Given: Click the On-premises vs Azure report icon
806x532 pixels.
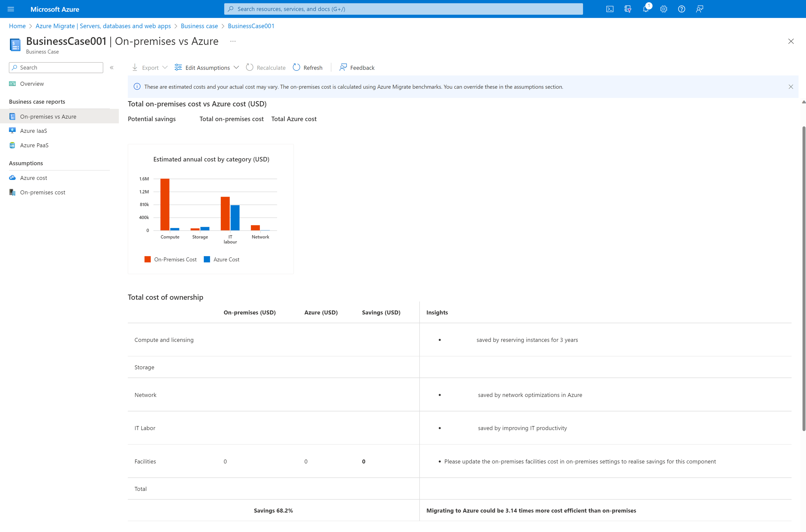Looking at the screenshot, I should (12, 116).
